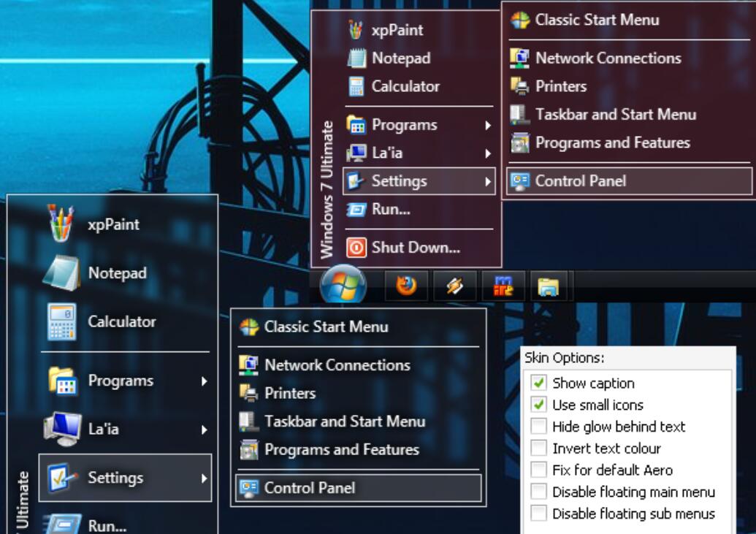This screenshot has height=534, width=756.
Task: Click Taskbar and Start Menu icon, maroon submenu
Action: (520, 115)
